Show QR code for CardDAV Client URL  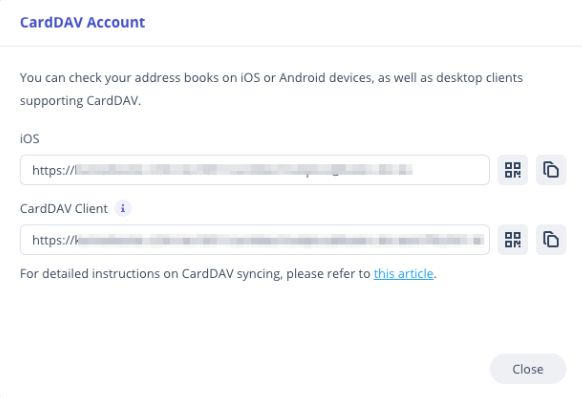(x=513, y=240)
